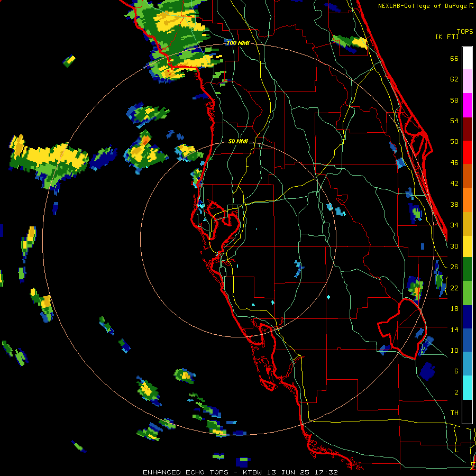Click the bright yellow swatch near 30
Screen dimensions: 476x476
[467, 246]
